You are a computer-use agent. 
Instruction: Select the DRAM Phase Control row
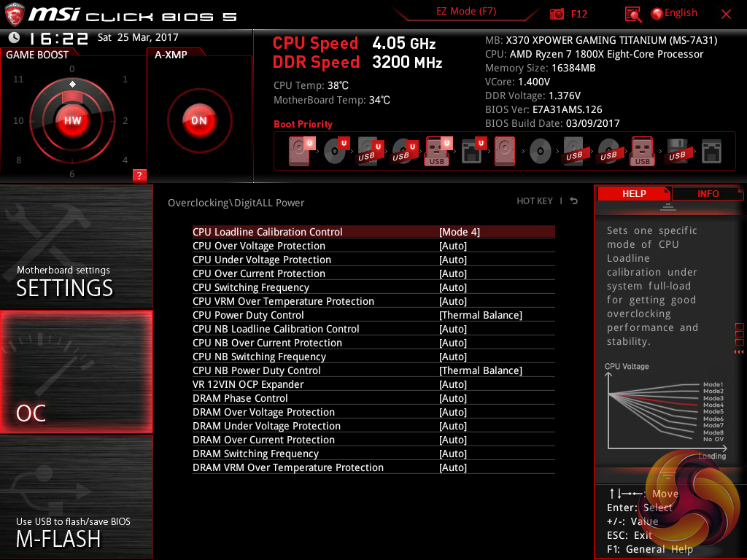pyautogui.click(x=373, y=397)
